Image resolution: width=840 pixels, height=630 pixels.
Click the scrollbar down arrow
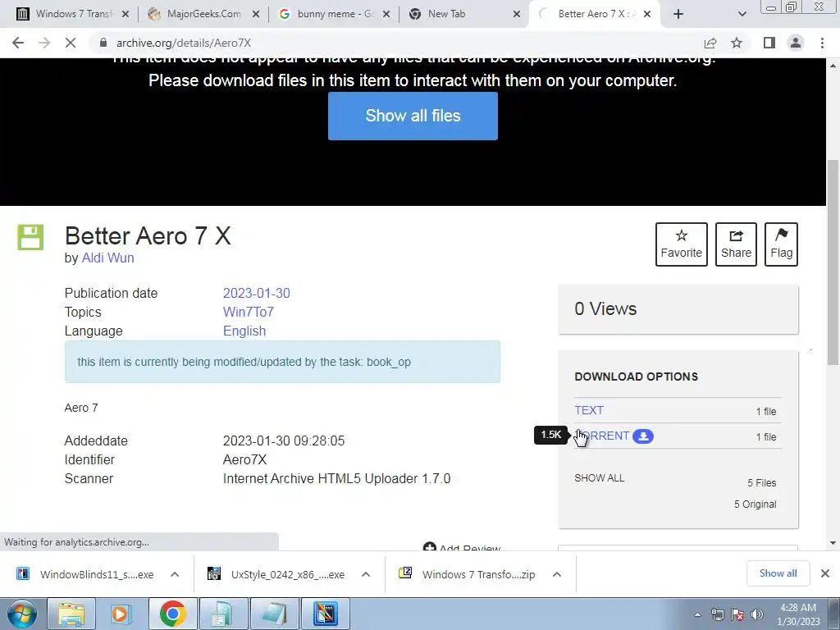(833, 543)
